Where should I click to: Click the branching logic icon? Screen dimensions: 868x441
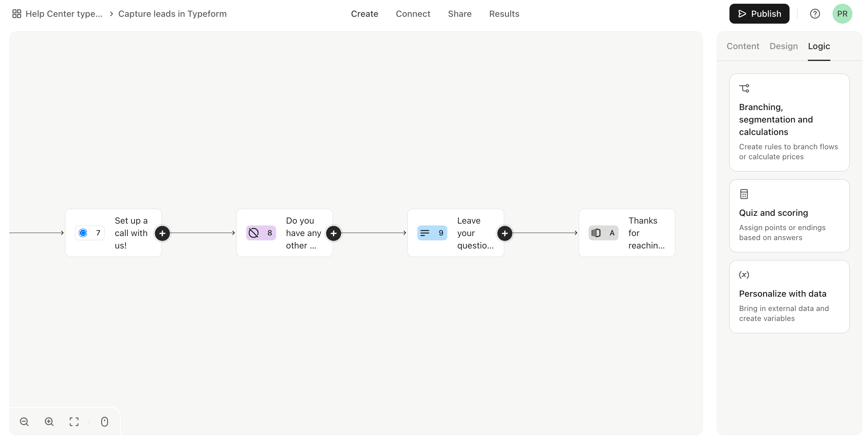744,89
